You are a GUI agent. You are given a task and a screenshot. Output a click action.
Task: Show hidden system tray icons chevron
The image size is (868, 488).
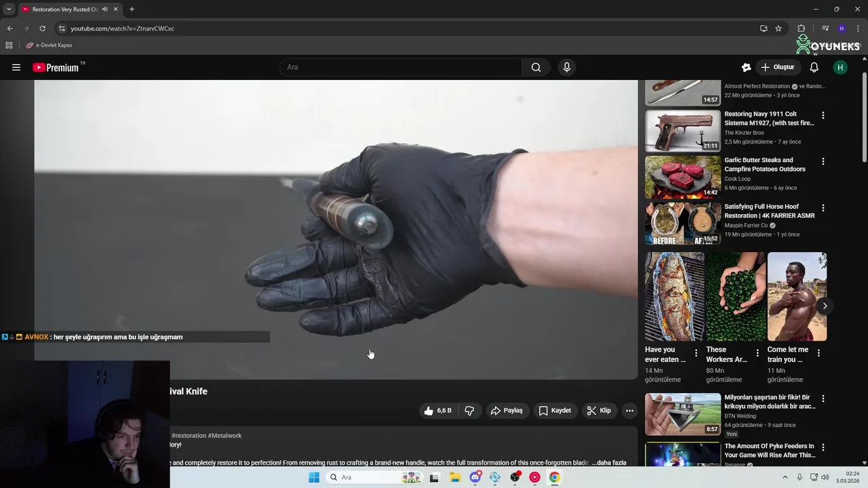pos(785,477)
